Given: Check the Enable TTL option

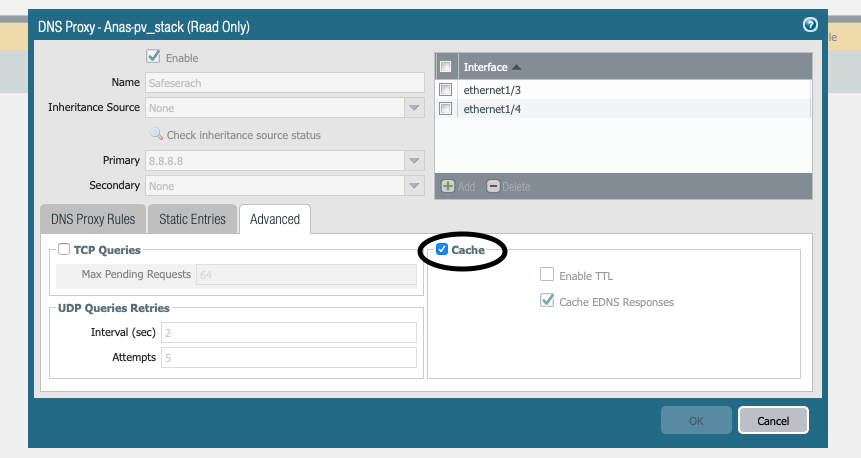Looking at the screenshot, I should pos(546,275).
